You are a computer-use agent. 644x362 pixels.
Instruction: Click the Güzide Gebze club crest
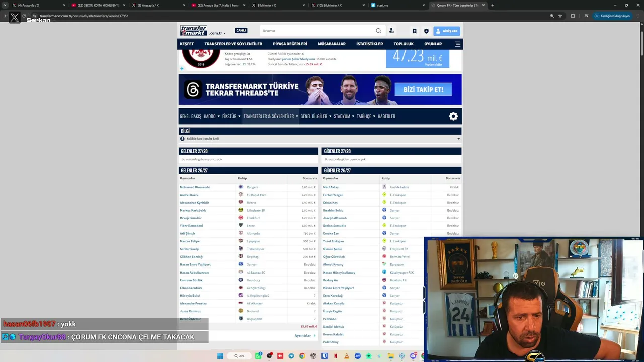coord(384,187)
